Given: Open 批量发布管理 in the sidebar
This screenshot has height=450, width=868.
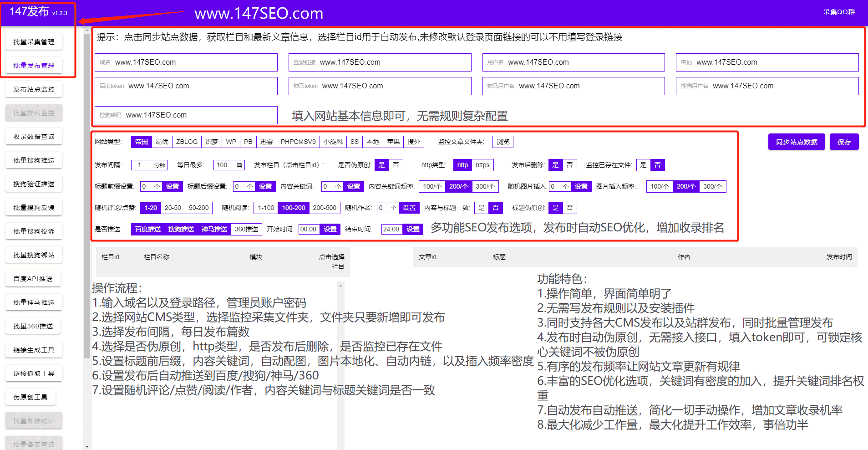Looking at the screenshot, I should tap(34, 65).
